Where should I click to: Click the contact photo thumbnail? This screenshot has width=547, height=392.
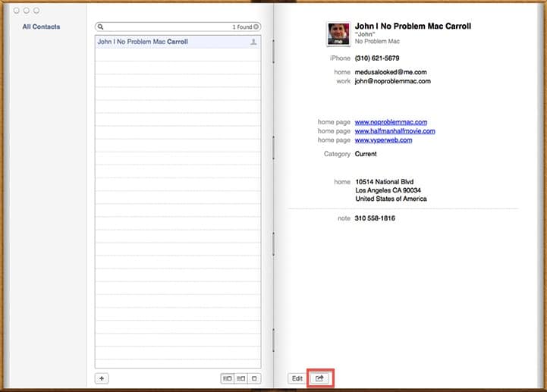coord(338,34)
